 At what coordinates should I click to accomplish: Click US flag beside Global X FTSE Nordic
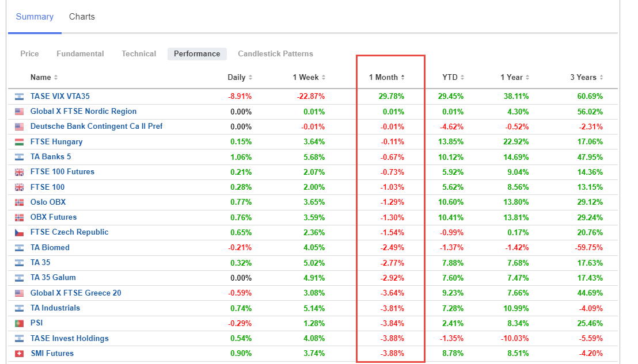(19, 112)
